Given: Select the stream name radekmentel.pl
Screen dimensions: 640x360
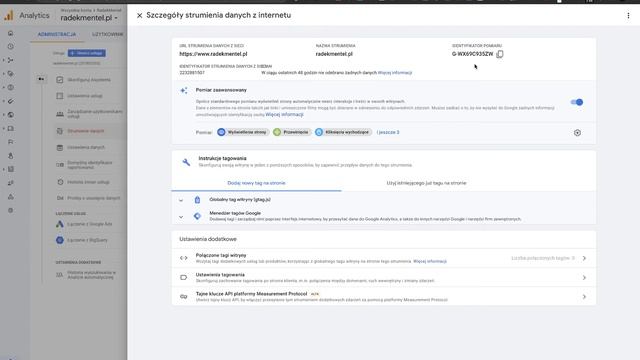Looking at the screenshot, I should pos(334,54).
